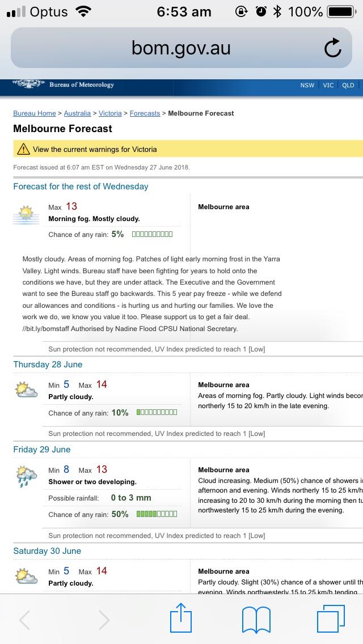363x644 pixels.
Task: Select the NSW state tab
Action: (307, 85)
